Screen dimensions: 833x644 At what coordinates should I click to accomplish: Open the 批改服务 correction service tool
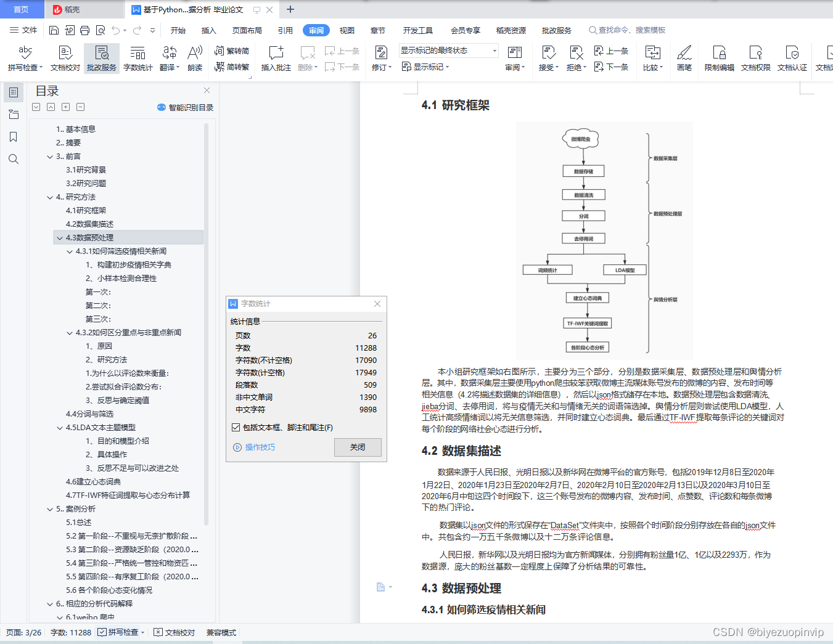coord(102,58)
